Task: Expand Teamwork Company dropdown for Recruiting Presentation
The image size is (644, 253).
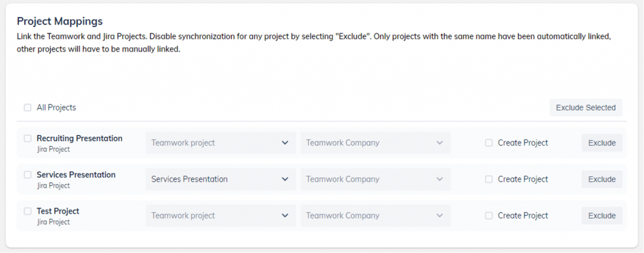Action: tap(375, 143)
